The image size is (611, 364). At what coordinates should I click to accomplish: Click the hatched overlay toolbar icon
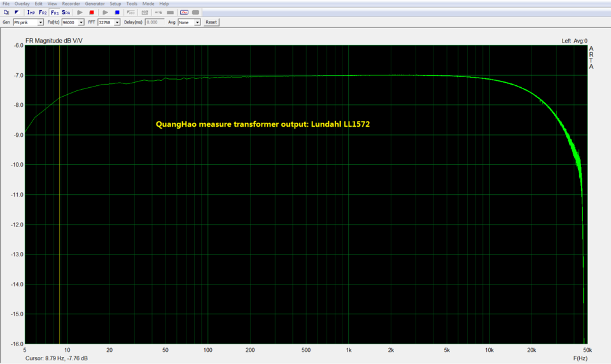(x=145, y=13)
